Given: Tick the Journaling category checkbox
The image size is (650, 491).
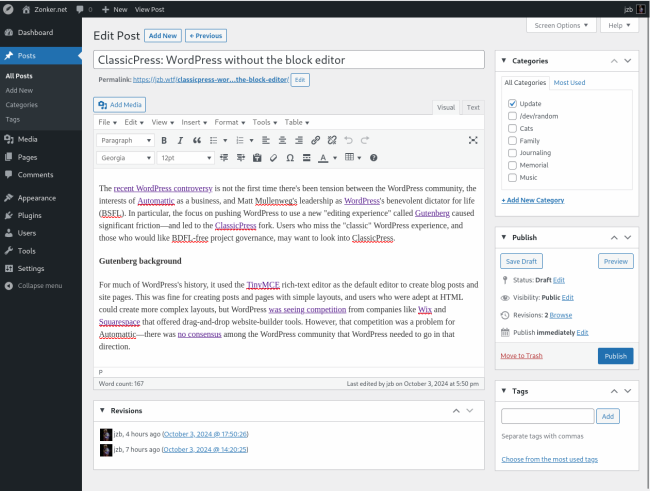Looking at the screenshot, I should (512, 153).
